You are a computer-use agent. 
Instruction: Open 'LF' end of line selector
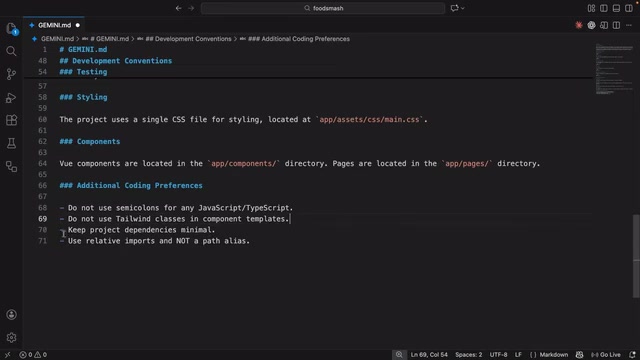(x=518, y=355)
